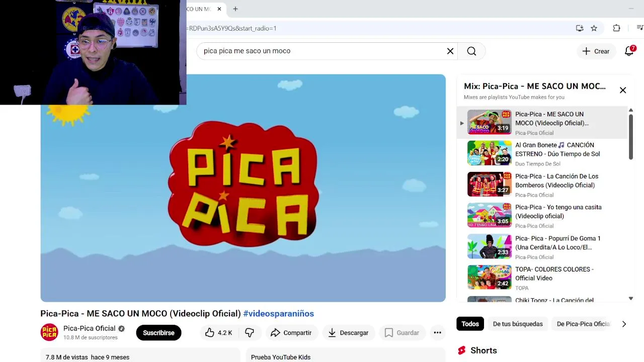The image size is (644, 362).
Task: Click the browser bookmark star icon
Action: [x=594, y=28]
